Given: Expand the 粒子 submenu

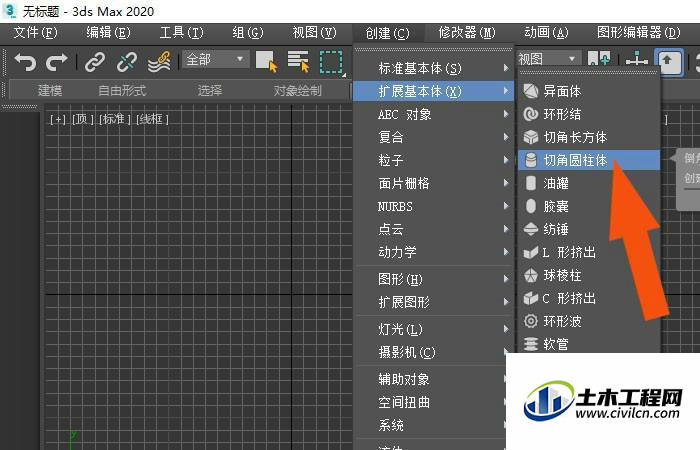Looking at the screenshot, I should pos(433,160).
